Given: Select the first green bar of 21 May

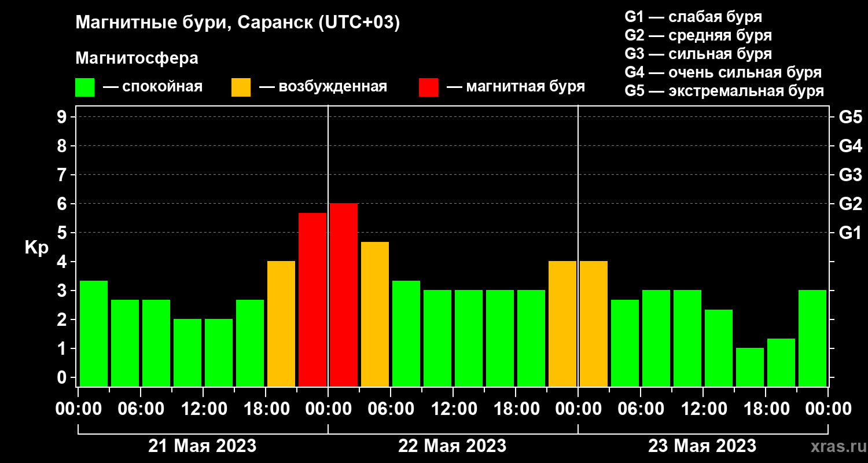Looking at the screenshot, I should pos(94,333).
